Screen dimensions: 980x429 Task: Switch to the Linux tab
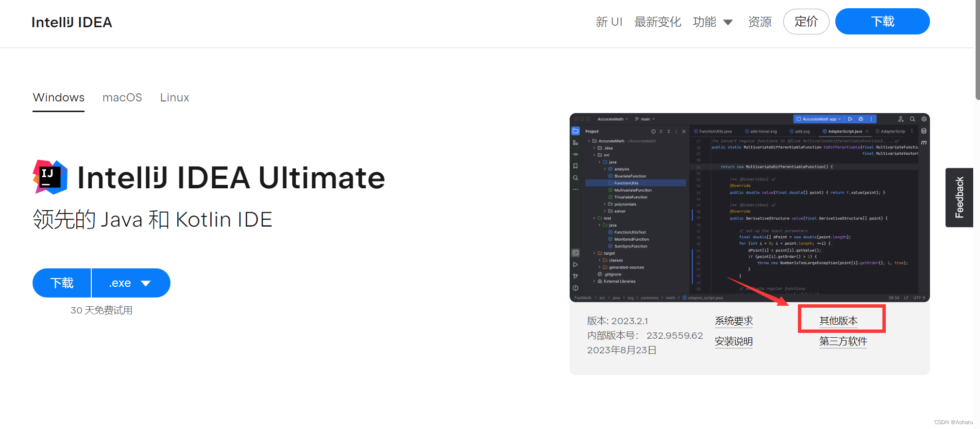click(175, 98)
